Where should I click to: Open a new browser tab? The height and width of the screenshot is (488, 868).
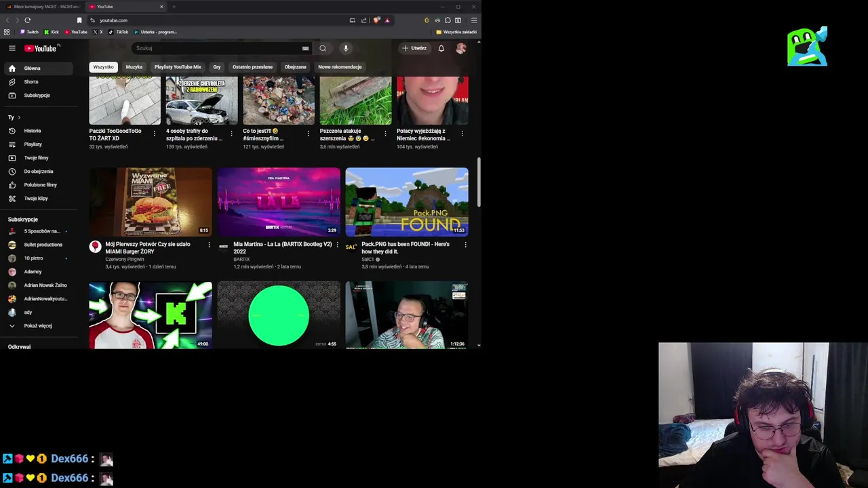[x=174, y=7]
